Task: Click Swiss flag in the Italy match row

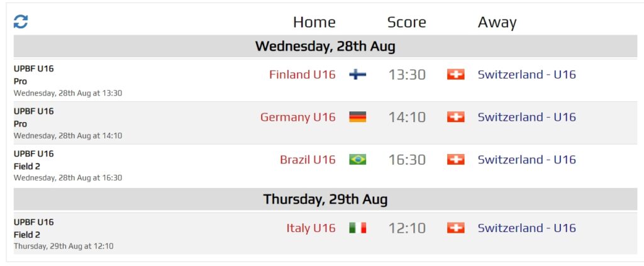Action: point(455,228)
